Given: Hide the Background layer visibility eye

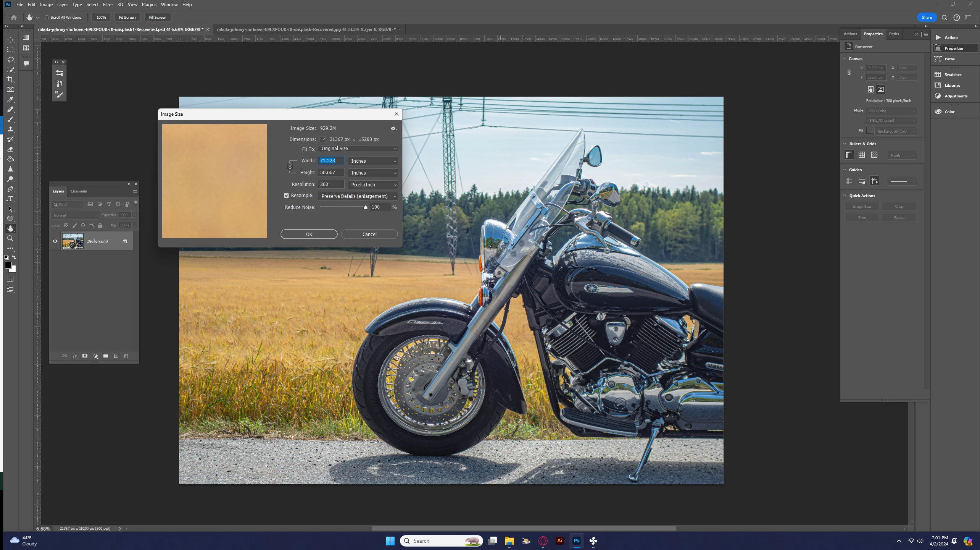Looking at the screenshot, I should [55, 241].
